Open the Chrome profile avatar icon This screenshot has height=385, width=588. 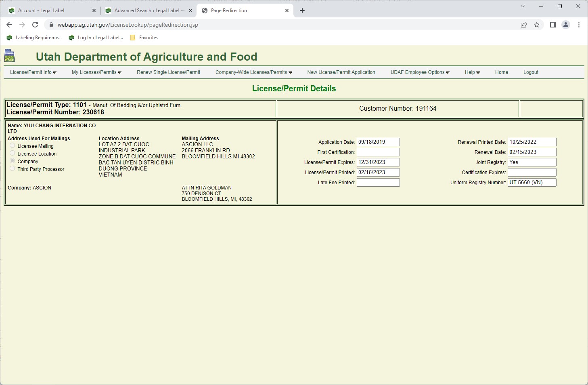pos(566,25)
